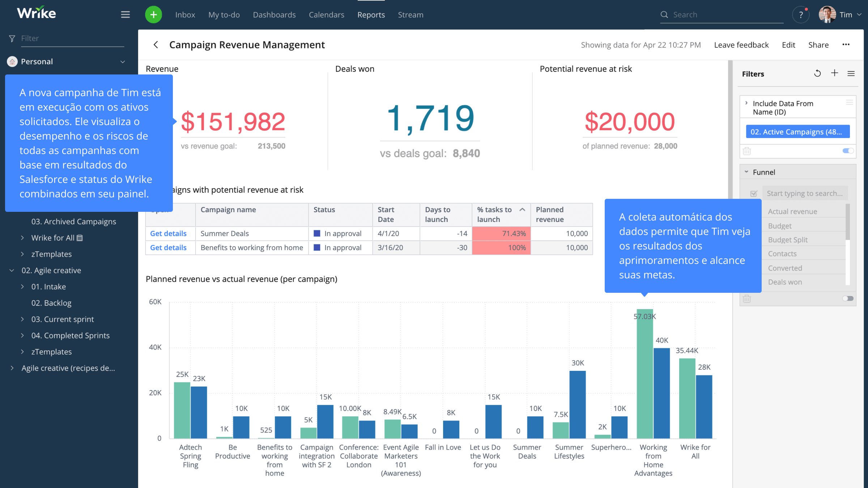Viewport: 868px width, 488px height.
Task: Open the three-dots more options menu
Action: coord(846,44)
